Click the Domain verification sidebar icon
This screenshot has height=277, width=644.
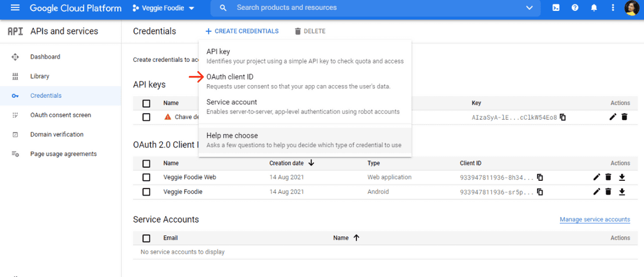click(x=15, y=134)
